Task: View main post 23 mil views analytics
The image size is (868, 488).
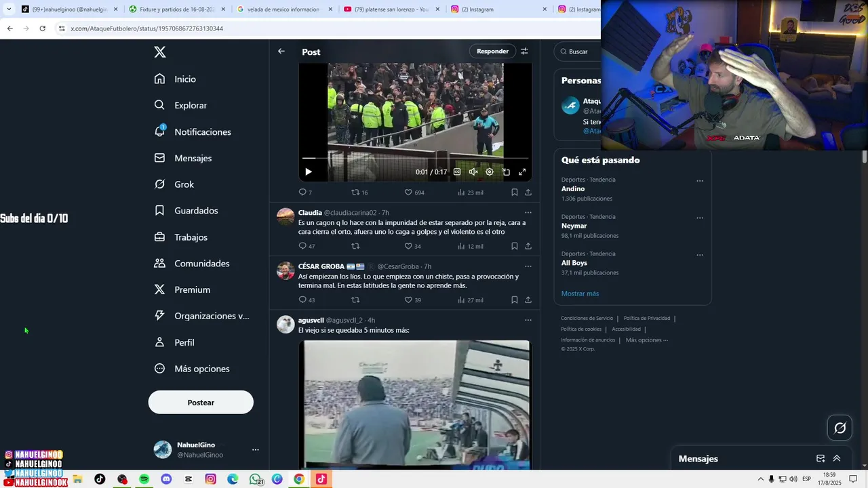Action: [471, 192]
